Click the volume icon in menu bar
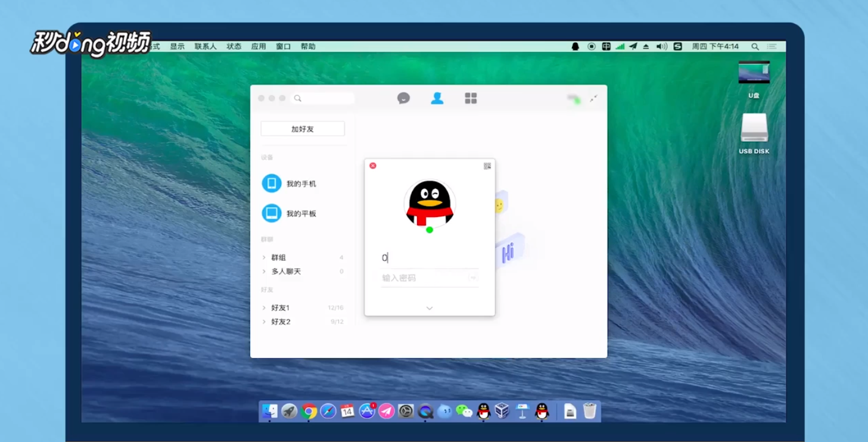The image size is (868, 442). click(661, 46)
